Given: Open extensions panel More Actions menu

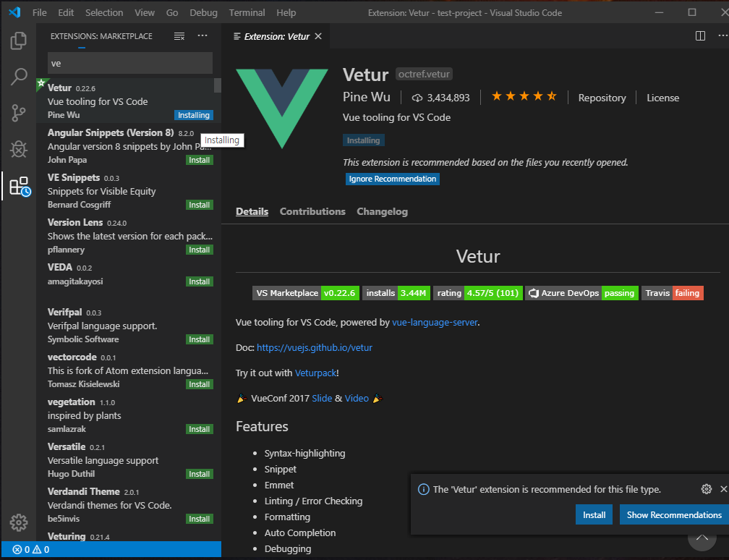Looking at the screenshot, I should (x=202, y=36).
